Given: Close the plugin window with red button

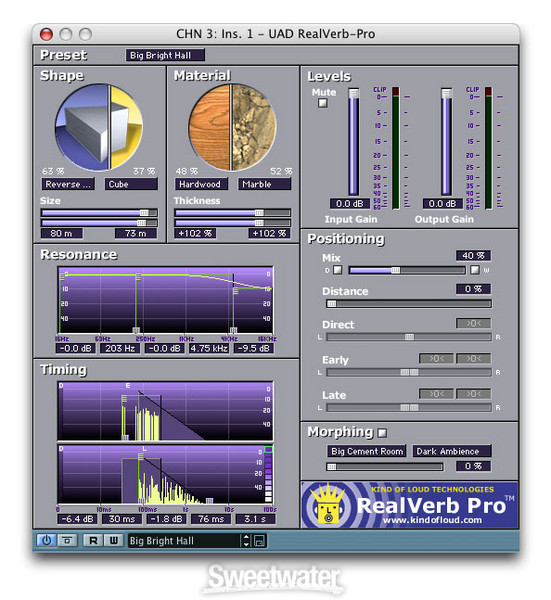Looking at the screenshot, I should pyautogui.click(x=46, y=34).
